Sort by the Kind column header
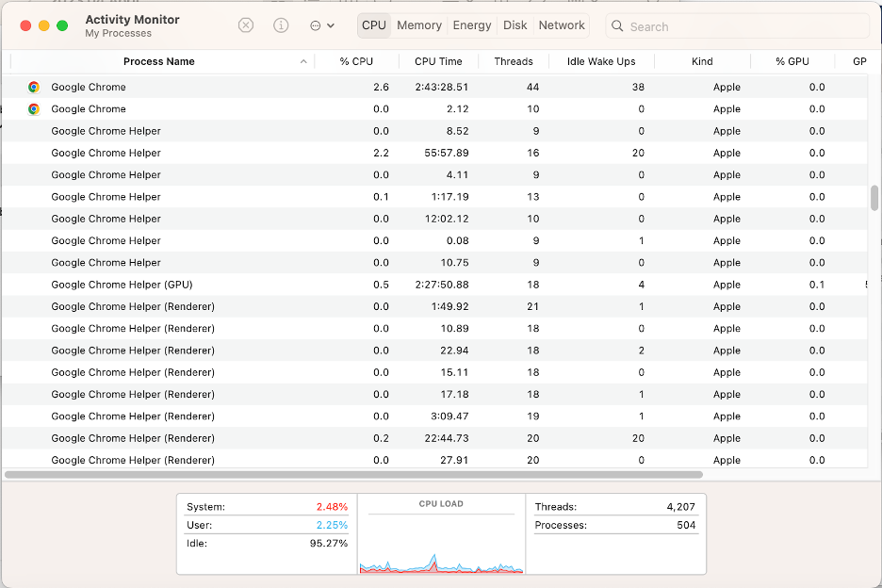This screenshot has width=882, height=588. coord(702,61)
